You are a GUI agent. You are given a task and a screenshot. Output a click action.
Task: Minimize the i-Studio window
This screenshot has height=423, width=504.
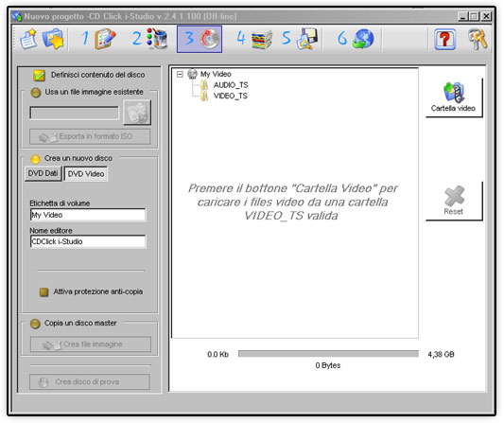[x=462, y=16]
